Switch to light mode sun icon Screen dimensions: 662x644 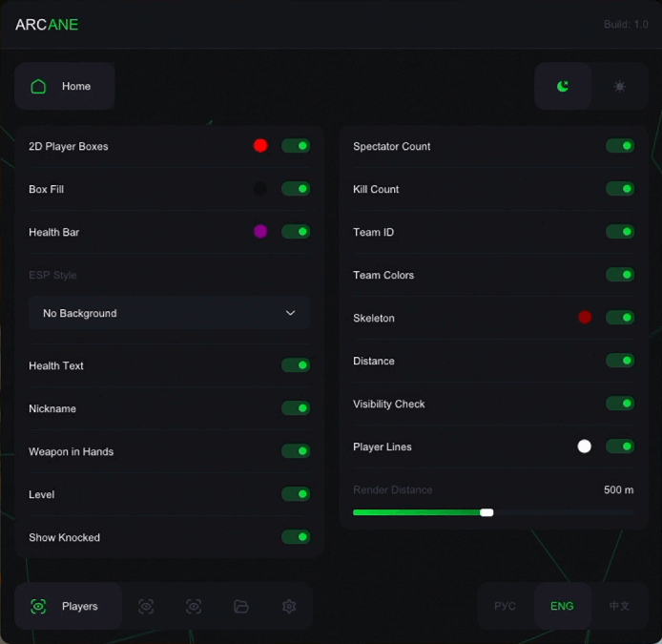(x=620, y=87)
